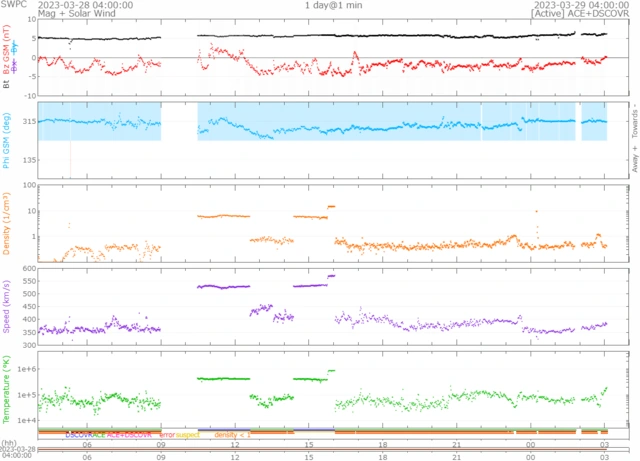640x461 pixels.
Task: Click the error legend entry
Action: [x=167, y=435]
